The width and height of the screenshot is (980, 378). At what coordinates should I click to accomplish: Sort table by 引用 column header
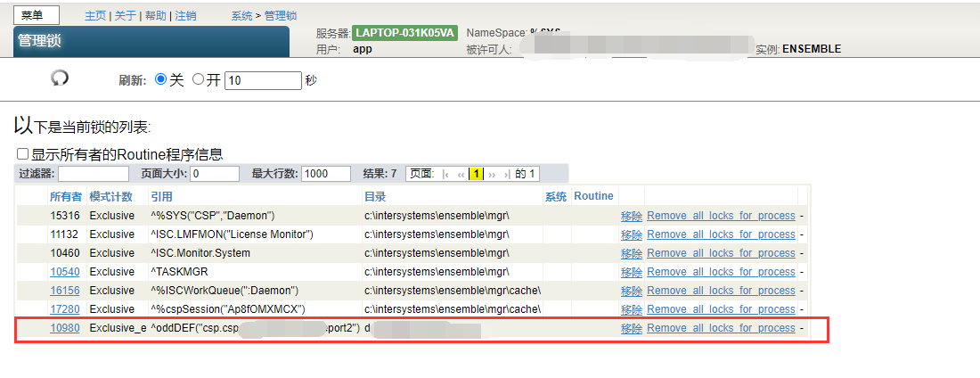[160, 196]
